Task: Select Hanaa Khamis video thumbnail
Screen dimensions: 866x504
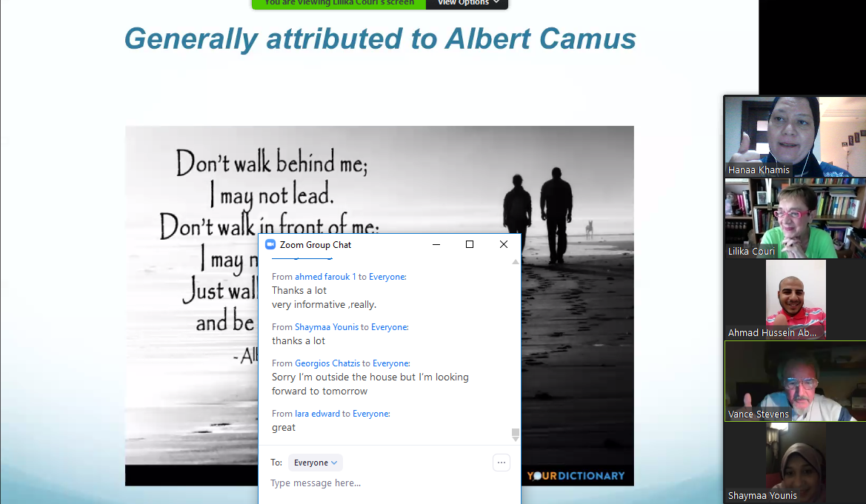Action: 795,136
